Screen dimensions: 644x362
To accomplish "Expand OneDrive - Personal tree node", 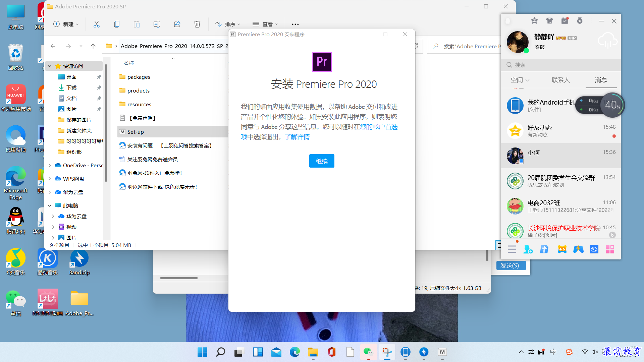I will (x=50, y=165).
